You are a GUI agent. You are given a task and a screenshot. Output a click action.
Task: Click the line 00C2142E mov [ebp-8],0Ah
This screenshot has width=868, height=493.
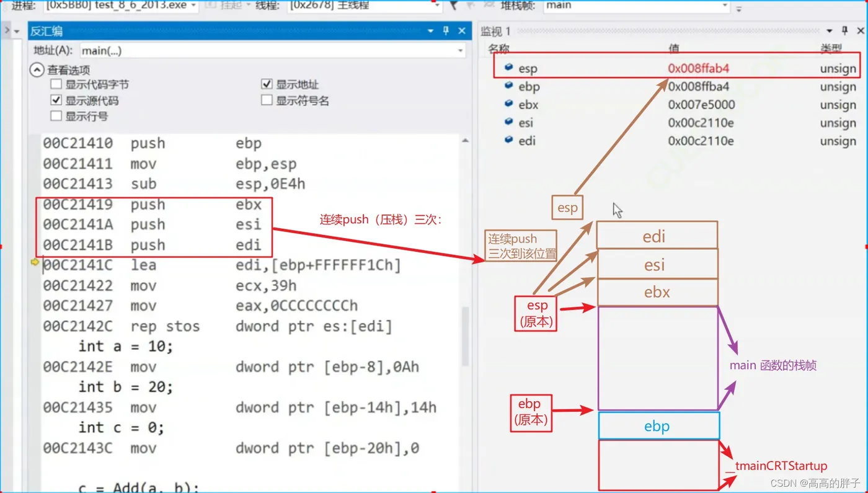point(231,366)
